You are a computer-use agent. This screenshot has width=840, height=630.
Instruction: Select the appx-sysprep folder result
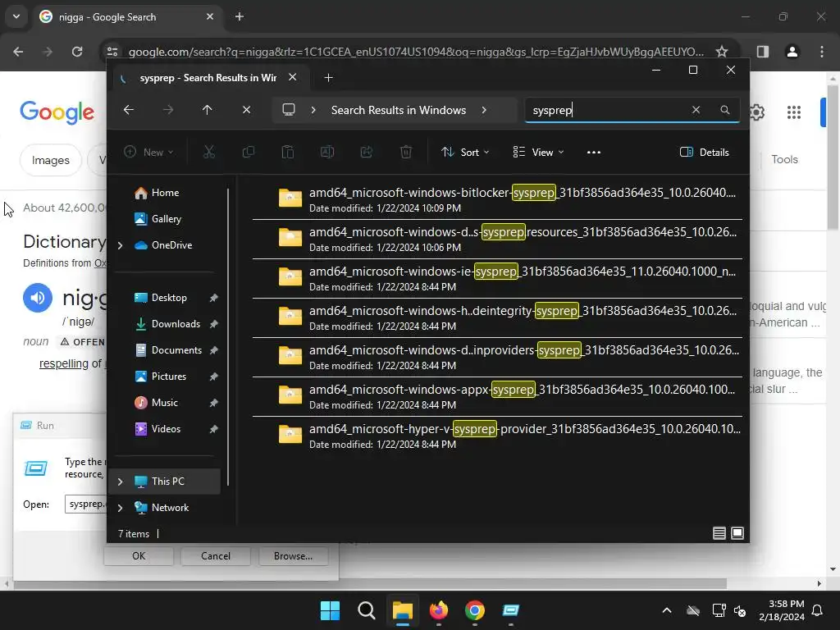(497, 397)
